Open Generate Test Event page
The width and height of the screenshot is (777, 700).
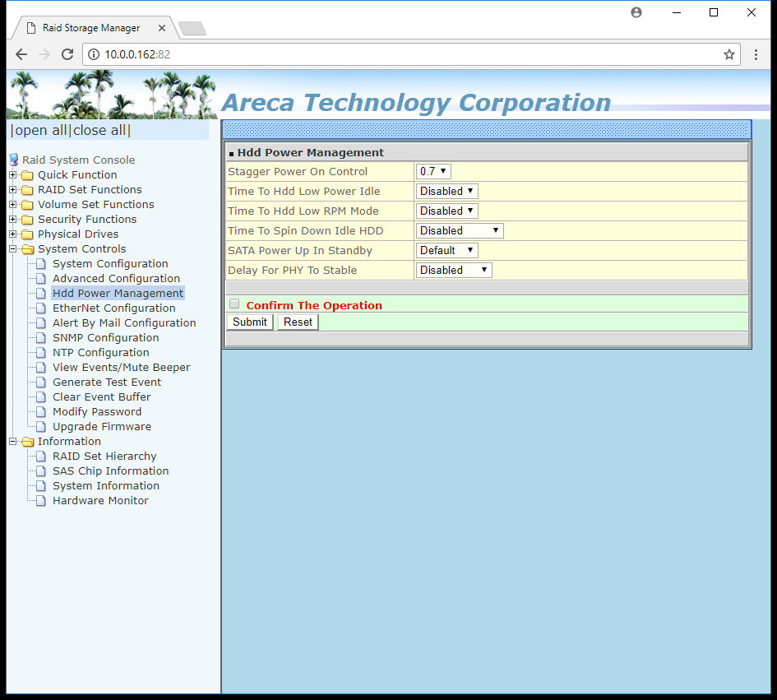click(x=107, y=382)
